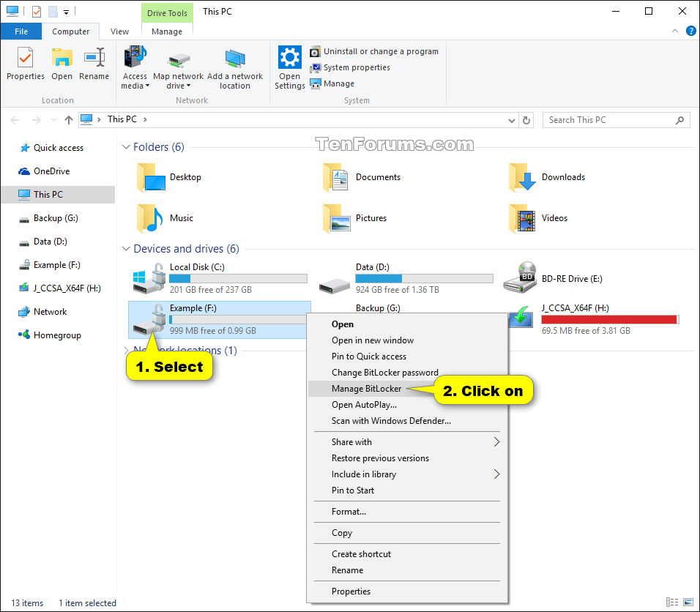Select the Videos folder icon
The width and height of the screenshot is (700, 612).
pos(522,218)
